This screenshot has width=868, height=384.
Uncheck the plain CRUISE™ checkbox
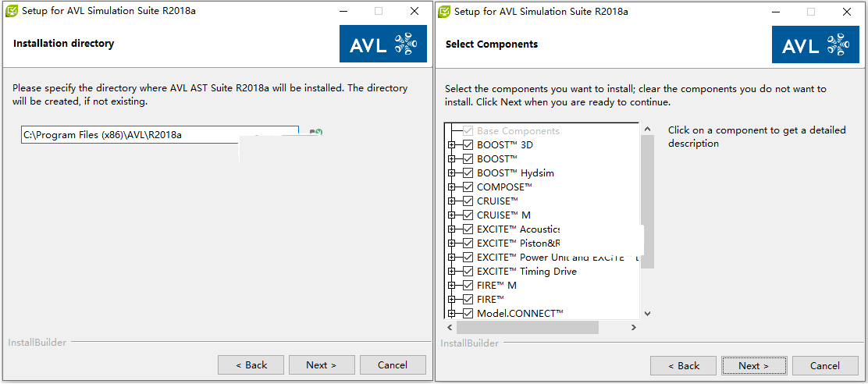(x=468, y=201)
